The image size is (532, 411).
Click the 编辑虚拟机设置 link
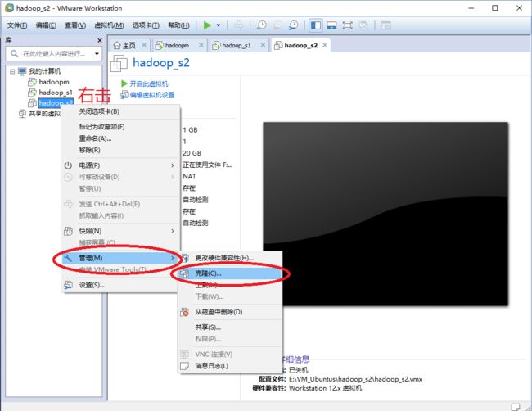[x=151, y=95]
